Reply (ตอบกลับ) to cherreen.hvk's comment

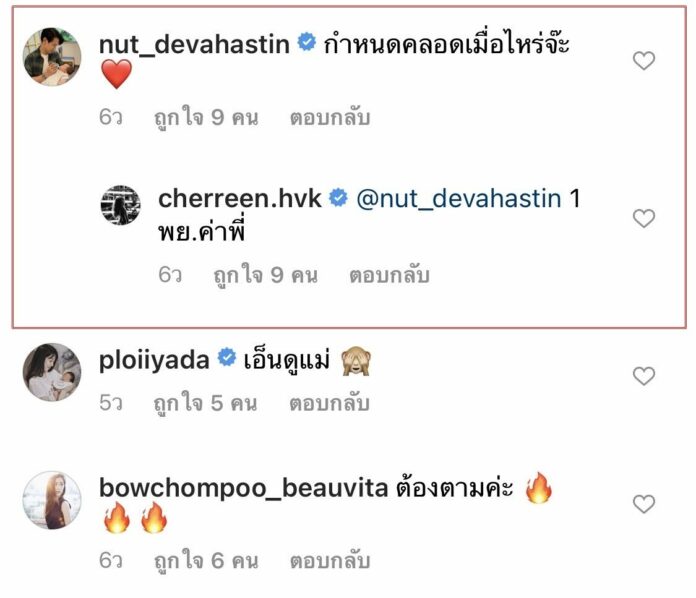click(x=389, y=275)
